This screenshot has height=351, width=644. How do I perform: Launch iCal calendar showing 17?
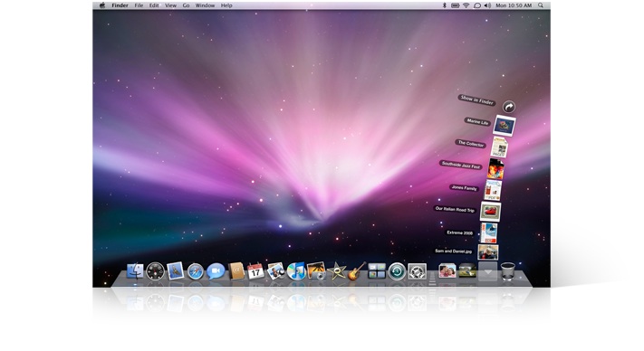point(255,271)
